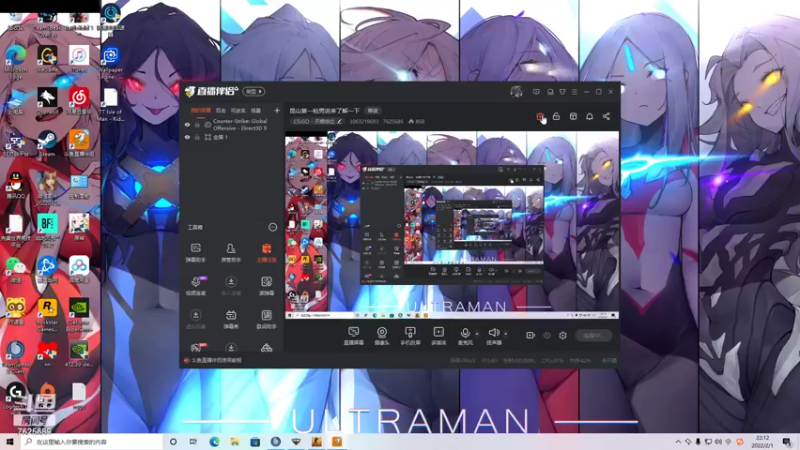Edit the CSGO category tag
Image resolution: width=800 pixels, height=450 pixels.
point(317,121)
